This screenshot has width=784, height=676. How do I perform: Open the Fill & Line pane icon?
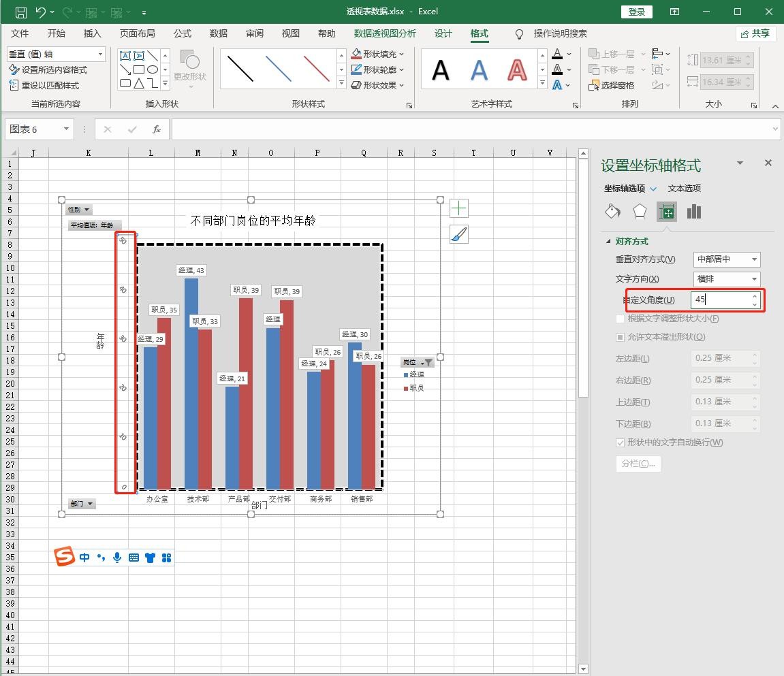[x=612, y=212]
